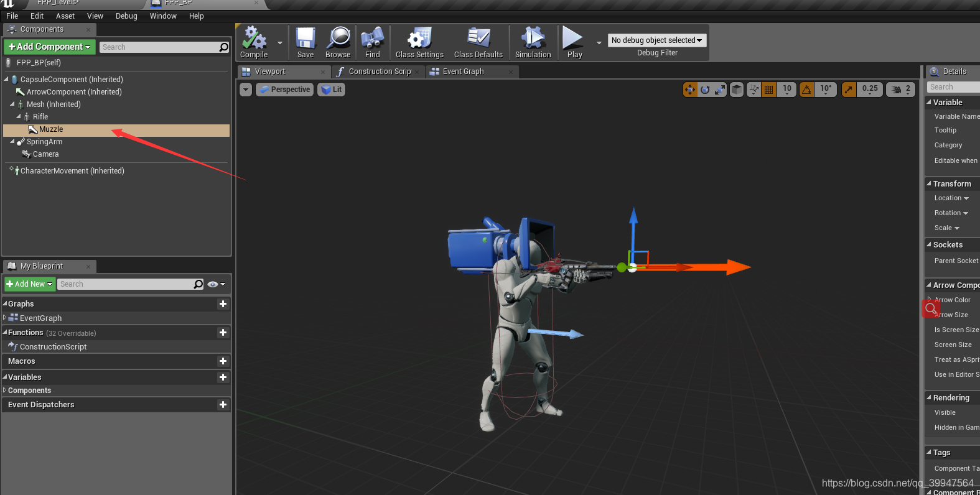The width and height of the screenshot is (980, 495).
Task: Open Class Settings
Action: point(419,42)
